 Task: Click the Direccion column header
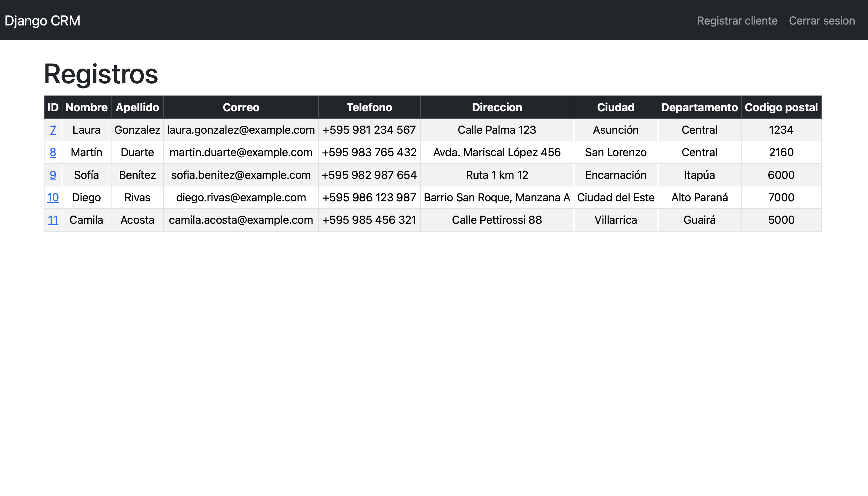tap(496, 107)
